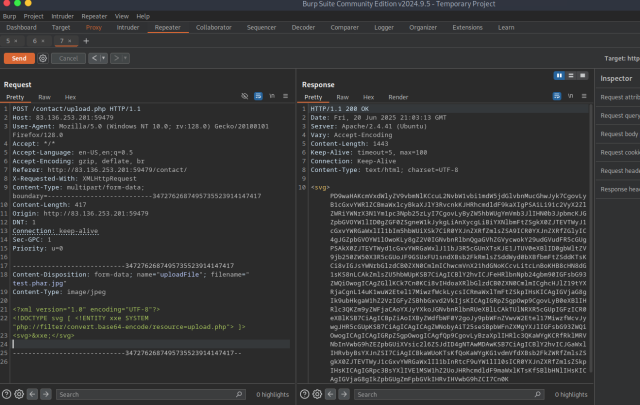This screenshot has width=640, height=405.
Task: Select combined tabbed view layout
Action: click(583, 76)
